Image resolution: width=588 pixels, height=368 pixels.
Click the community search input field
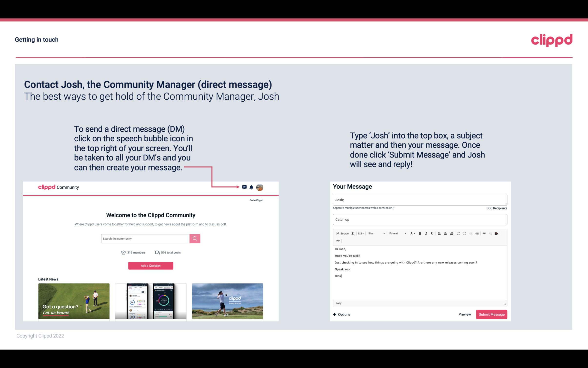(145, 238)
